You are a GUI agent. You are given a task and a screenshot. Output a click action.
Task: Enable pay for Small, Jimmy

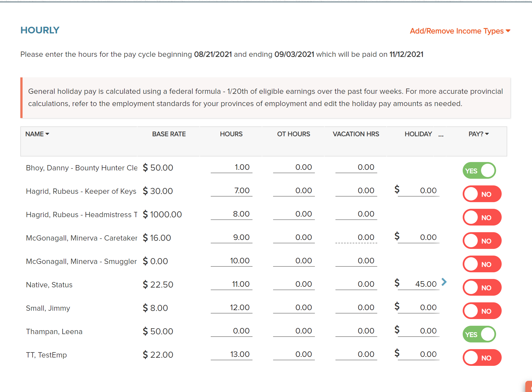pyautogui.click(x=482, y=311)
